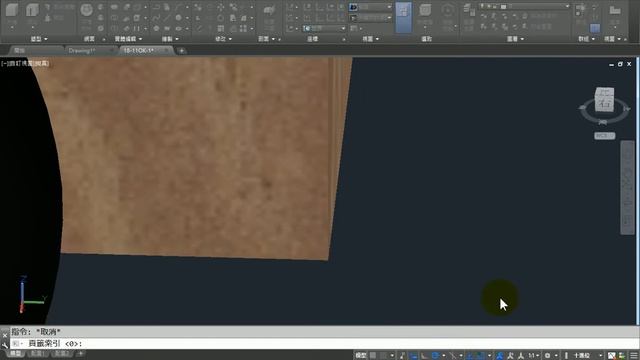Toggle dynamic input in status bar
This screenshot has width=640, height=360.
pos(413,356)
